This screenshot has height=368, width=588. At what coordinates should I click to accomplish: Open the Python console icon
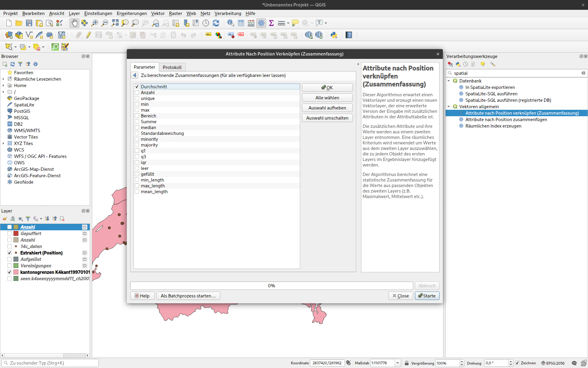pos(334,35)
